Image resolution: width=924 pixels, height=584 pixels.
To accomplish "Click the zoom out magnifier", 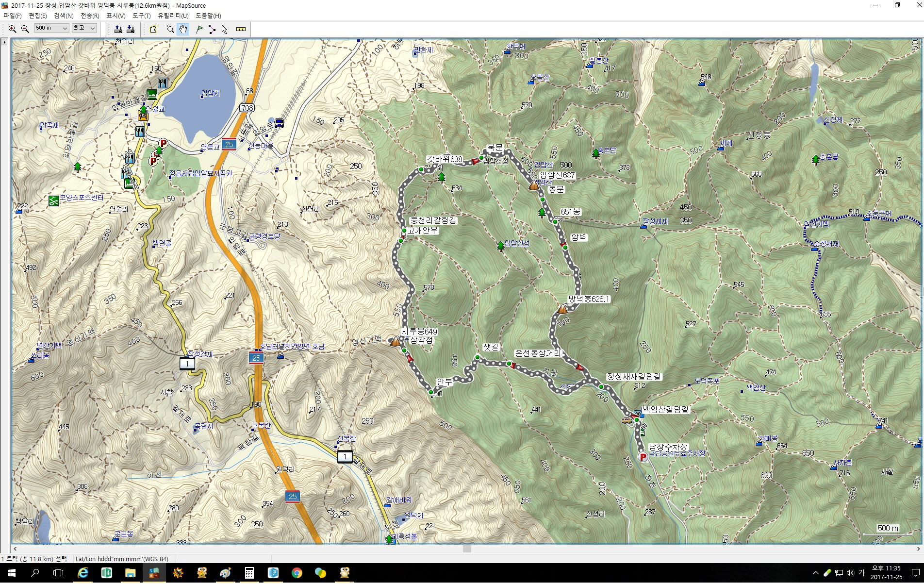I will pos(25,29).
